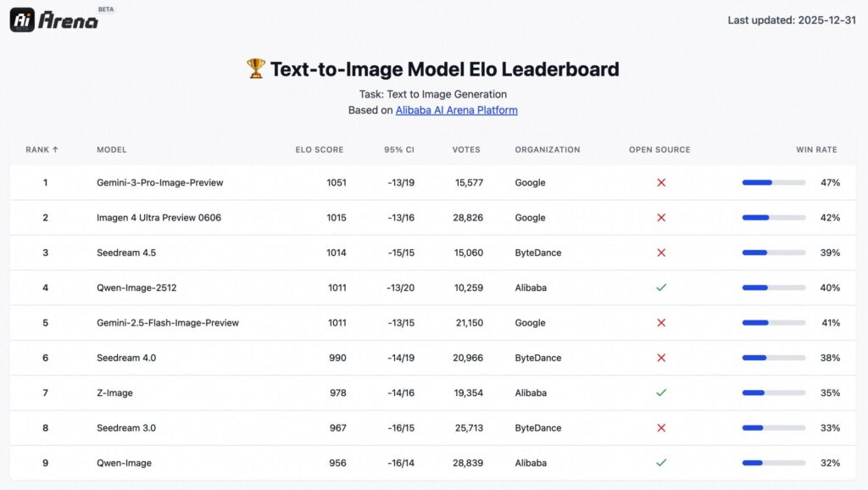Click the trophy icon beside the leaderboard title
The height and width of the screenshot is (490, 868).
[255, 69]
